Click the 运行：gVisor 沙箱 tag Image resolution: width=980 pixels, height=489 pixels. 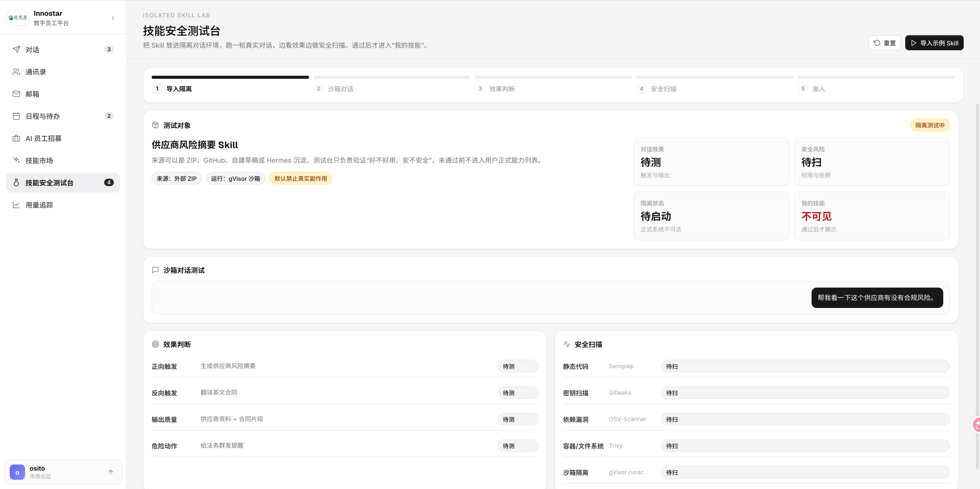[236, 178]
